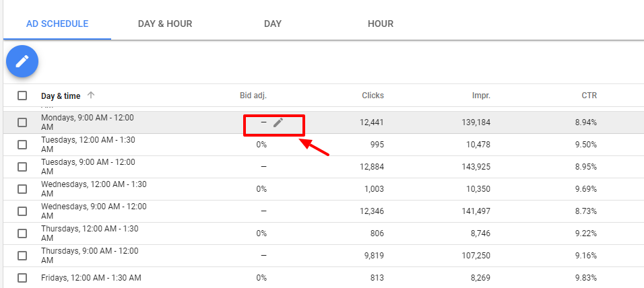This screenshot has width=644, height=288.
Task: Tick the Fridays 12:00 AM row checkbox
Action: [22, 278]
